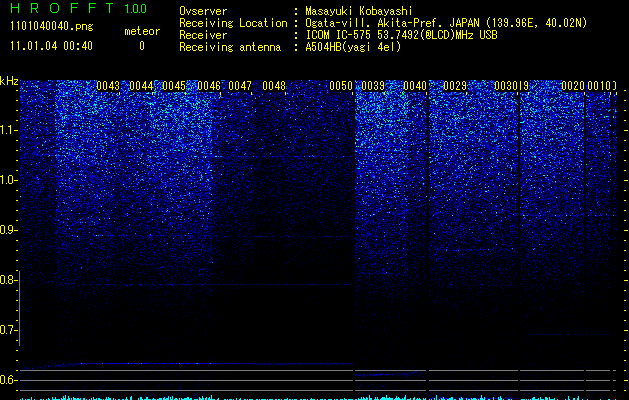Click the 0029 time marker
Image resolution: width=629 pixels, height=400 pixels.
pyautogui.click(x=455, y=86)
